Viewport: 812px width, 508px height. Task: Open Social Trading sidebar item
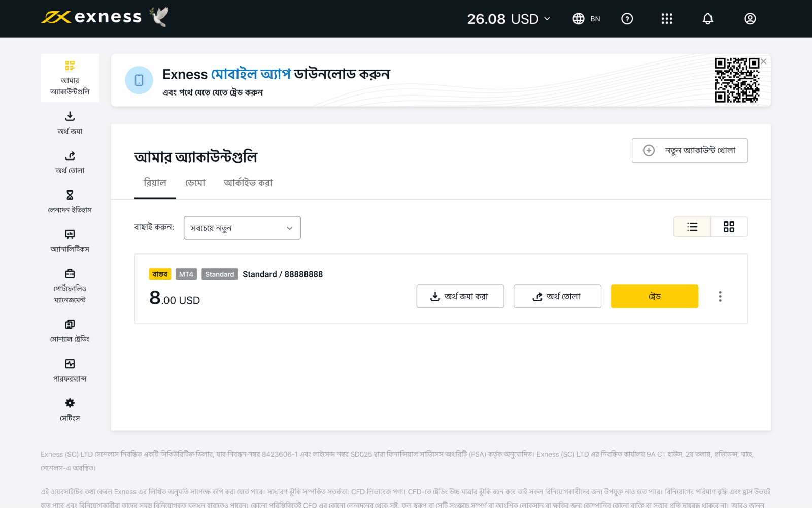click(x=70, y=331)
